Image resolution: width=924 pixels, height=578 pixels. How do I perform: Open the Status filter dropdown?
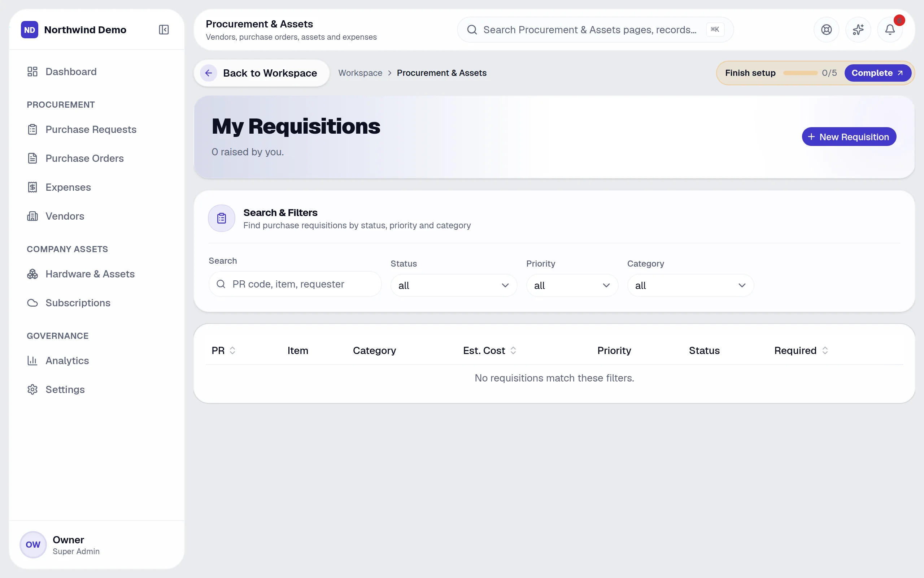[454, 285]
